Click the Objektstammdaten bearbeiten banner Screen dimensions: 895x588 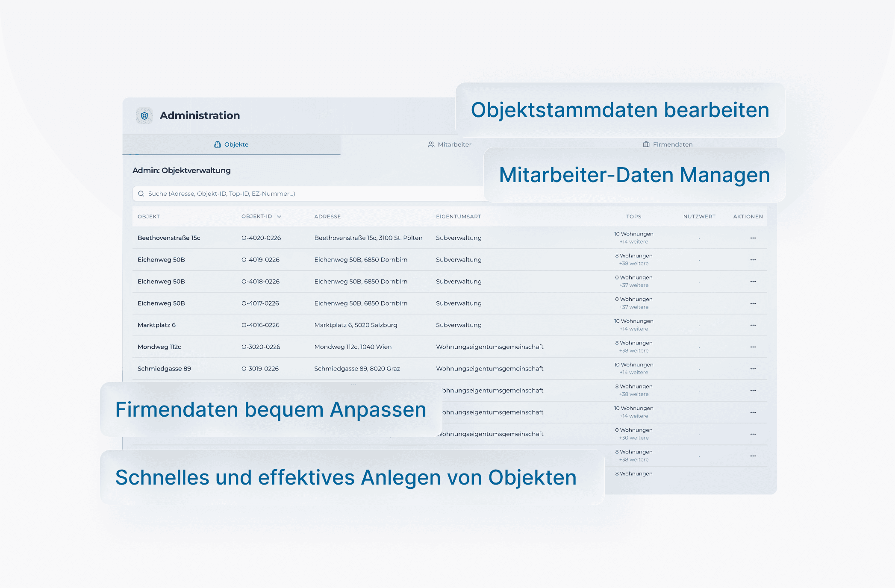coord(620,110)
